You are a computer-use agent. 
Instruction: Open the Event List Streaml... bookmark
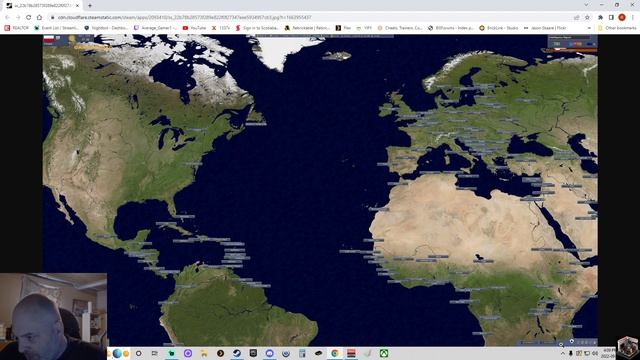click(x=56, y=28)
